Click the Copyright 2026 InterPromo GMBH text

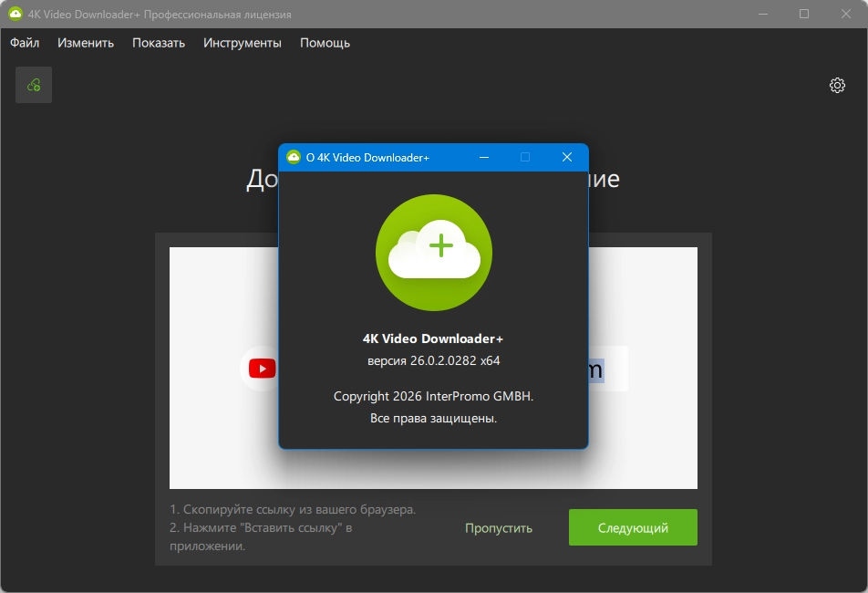click(x=433, y=397)
